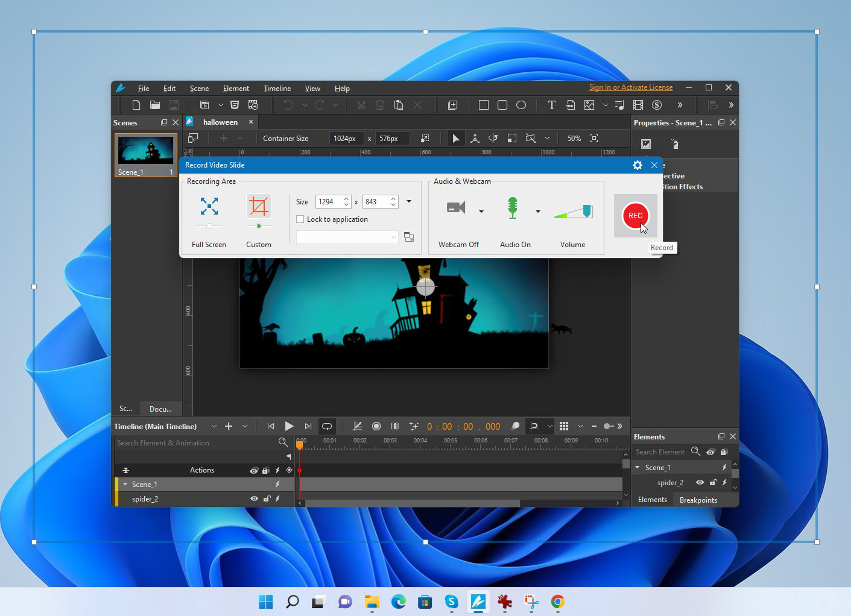Open Timeline selection dropdown arrow
The image size is (851, 616).
tap(214, 426)
